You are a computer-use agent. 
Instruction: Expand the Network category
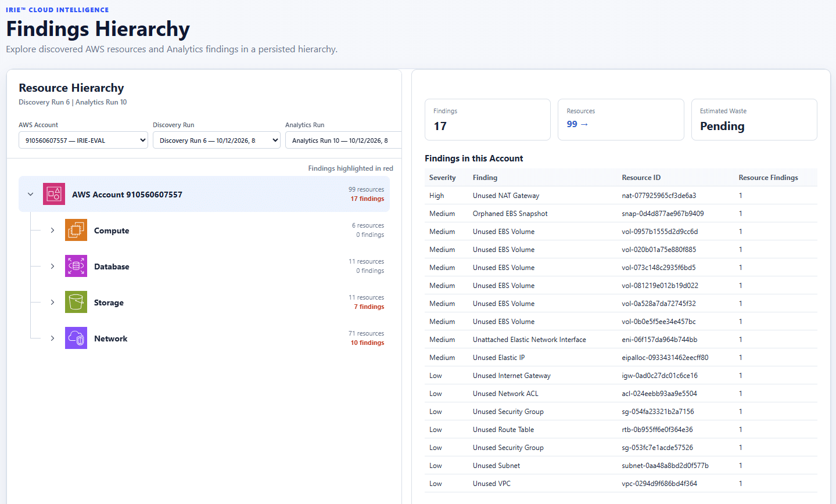[52, 338]
